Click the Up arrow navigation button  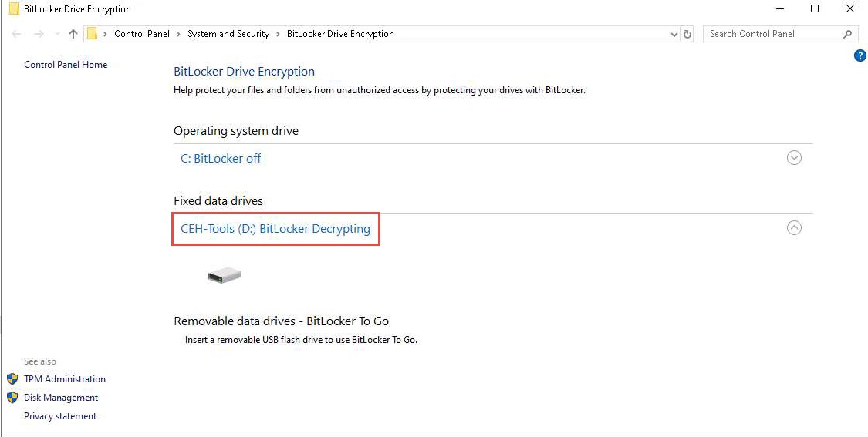pyautogui.click(x=73, y=34)
